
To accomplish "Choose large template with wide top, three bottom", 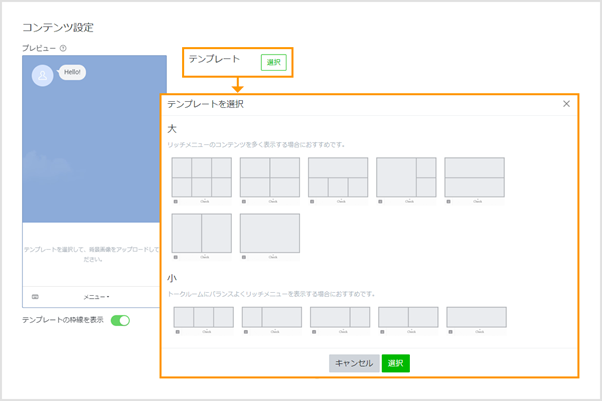I will 338,177.
